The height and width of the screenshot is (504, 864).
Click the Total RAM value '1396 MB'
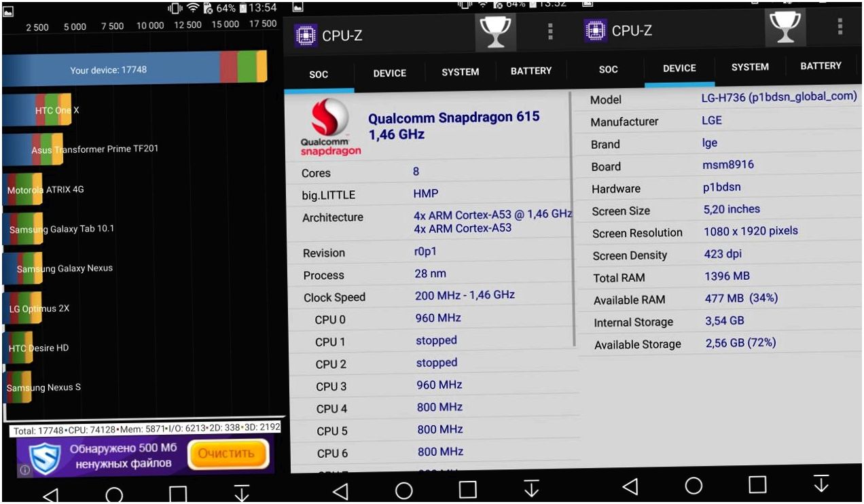[x=727, y=276]
